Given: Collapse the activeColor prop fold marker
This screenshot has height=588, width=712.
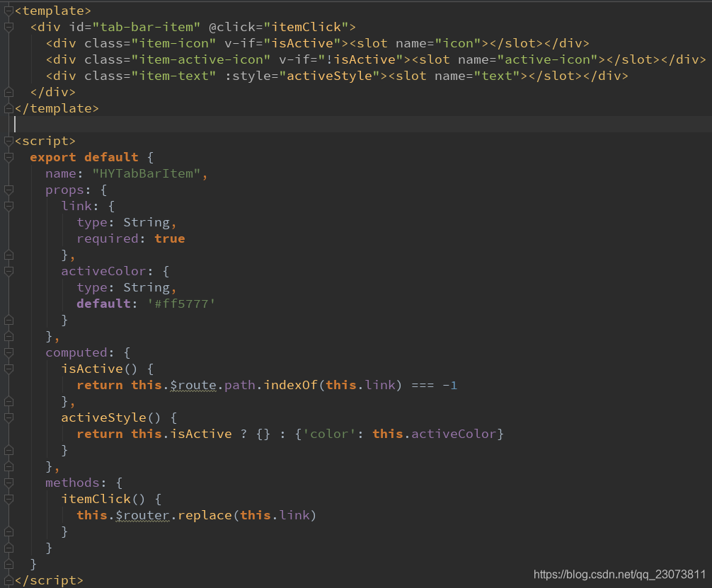Looking at the screenshot, I should click(x=8, y=272).
